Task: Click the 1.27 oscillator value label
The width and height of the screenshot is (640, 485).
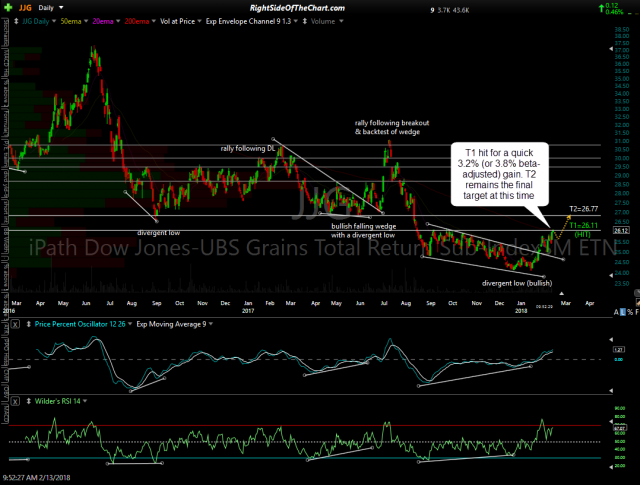Action: pos(619,350)
